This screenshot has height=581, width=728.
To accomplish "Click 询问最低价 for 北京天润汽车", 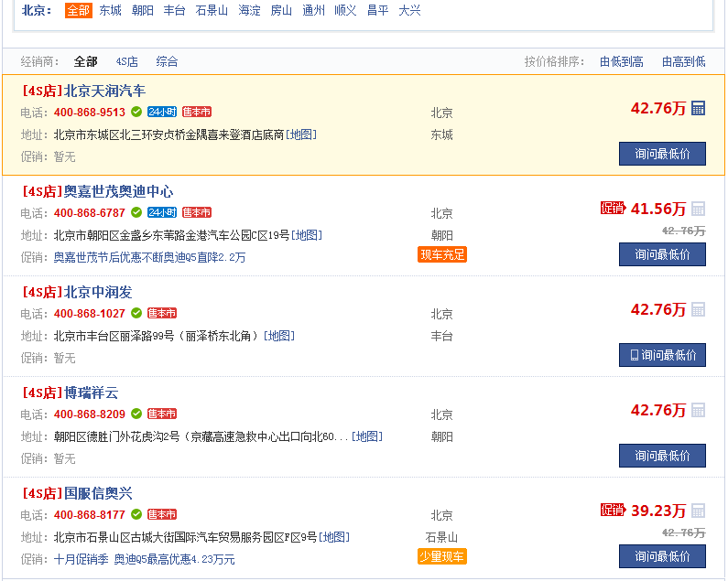I will coord(663,154).
